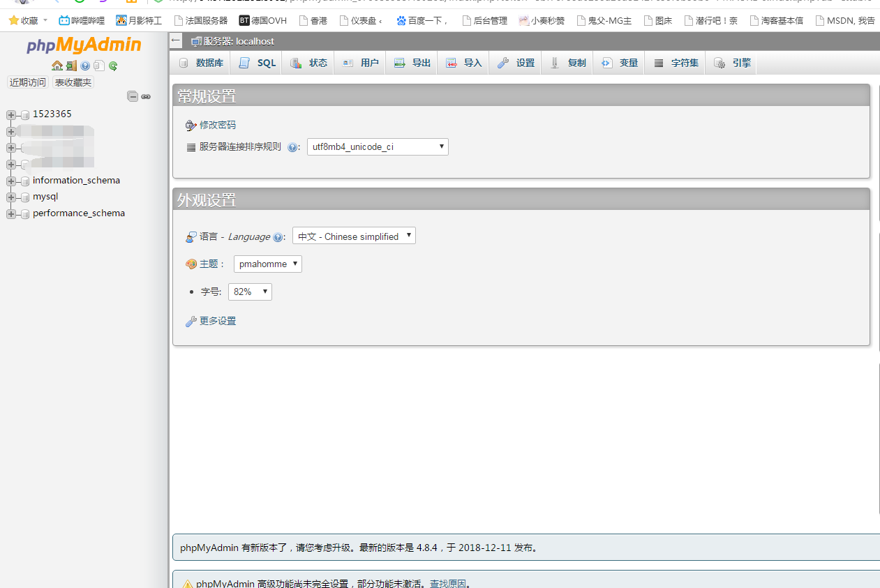The width and height of the screenshot is (880, 588).
Task: Switch to the 复制 tab
Action: (x=568, y=63)
